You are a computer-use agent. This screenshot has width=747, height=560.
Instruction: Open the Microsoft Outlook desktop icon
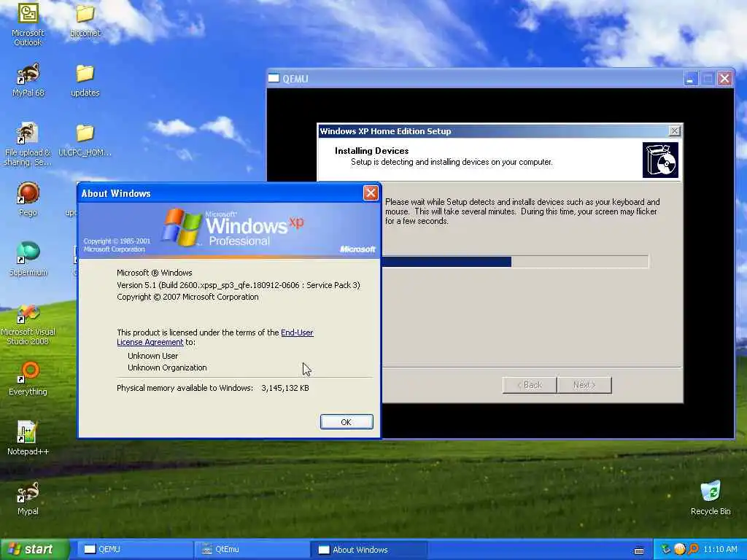pos(28,24)
